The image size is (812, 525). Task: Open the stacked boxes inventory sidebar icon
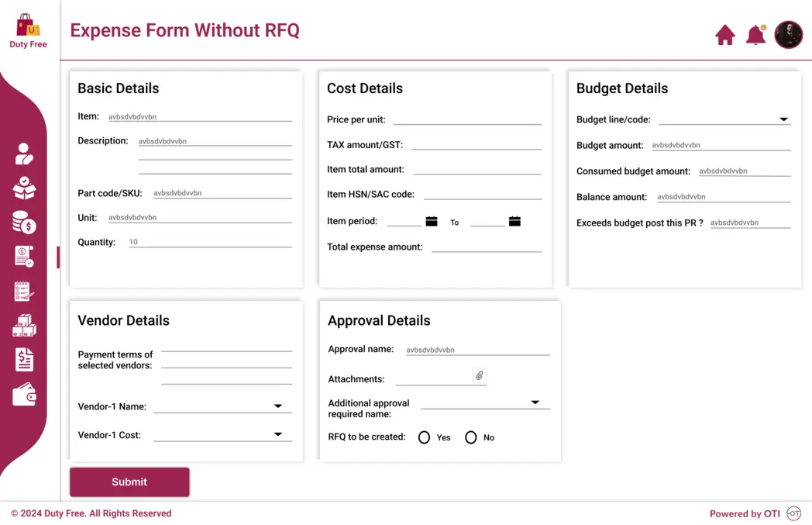pos(24,326)
